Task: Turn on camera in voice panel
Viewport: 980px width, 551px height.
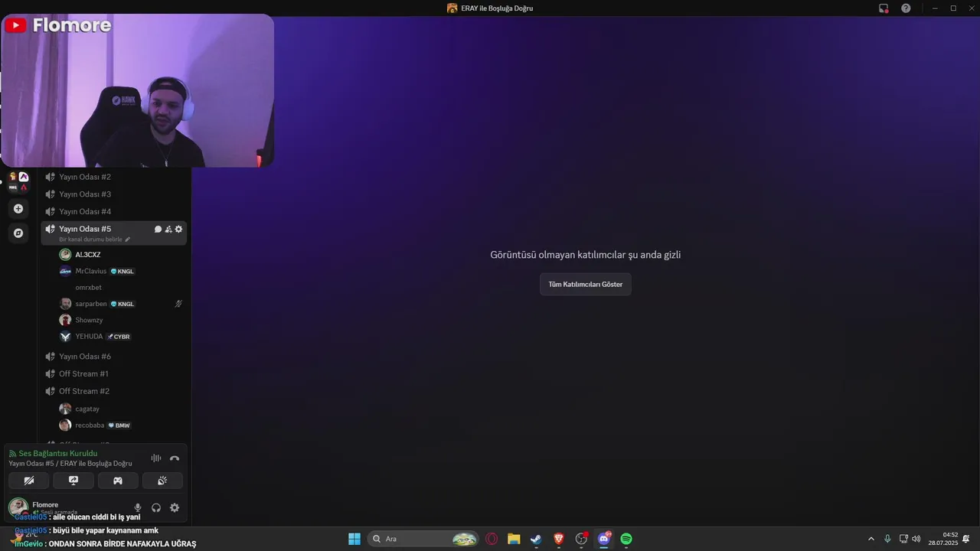Action: (x=29, y=481)
